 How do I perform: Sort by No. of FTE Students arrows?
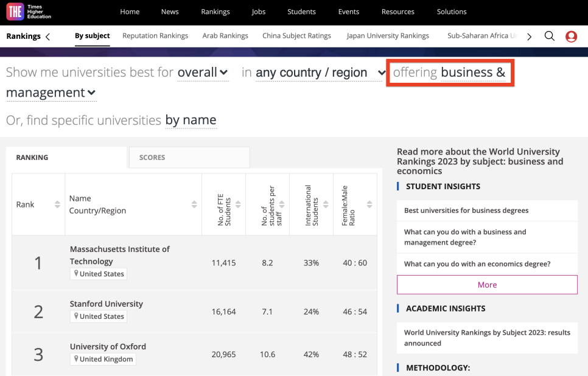238,204
